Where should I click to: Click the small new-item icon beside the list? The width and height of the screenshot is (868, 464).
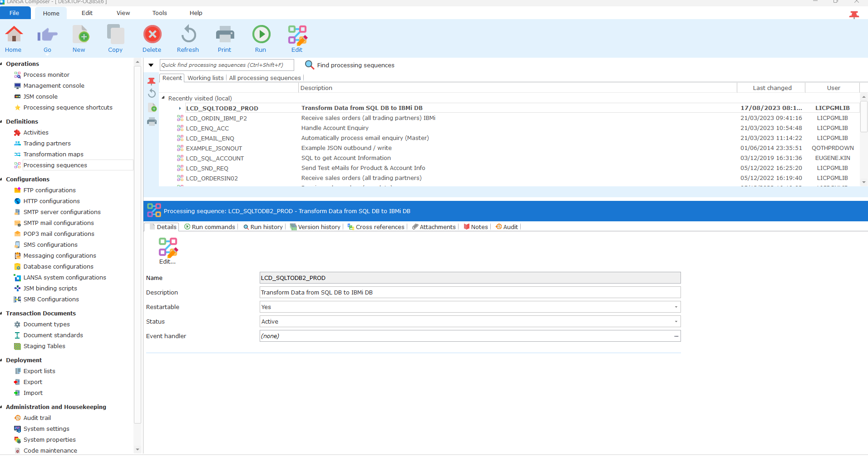click(x=153, y=108)
